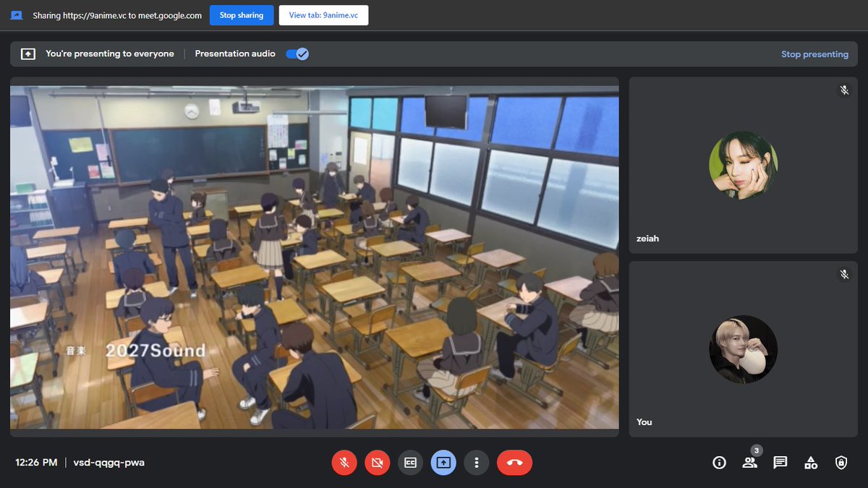Click the meeting code vsd-qqgq-pwa
This screenshot has width=868, height=488.
pos(109,463)
